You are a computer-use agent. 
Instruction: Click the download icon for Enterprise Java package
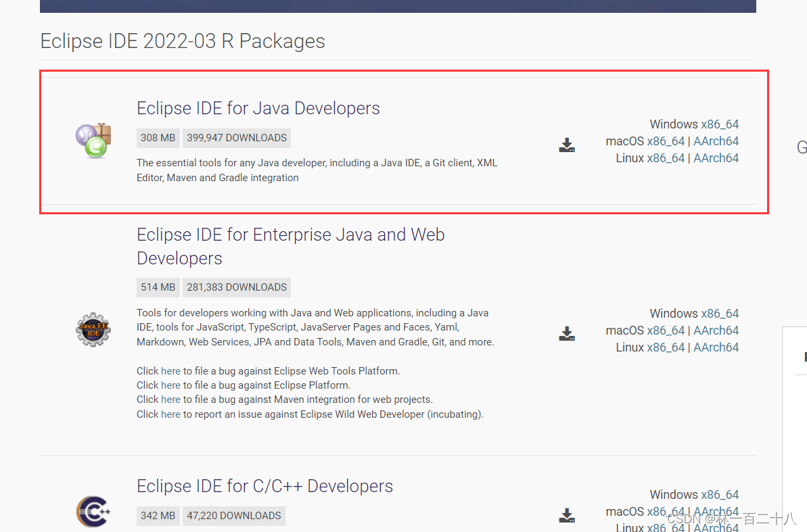click(567, 333)
